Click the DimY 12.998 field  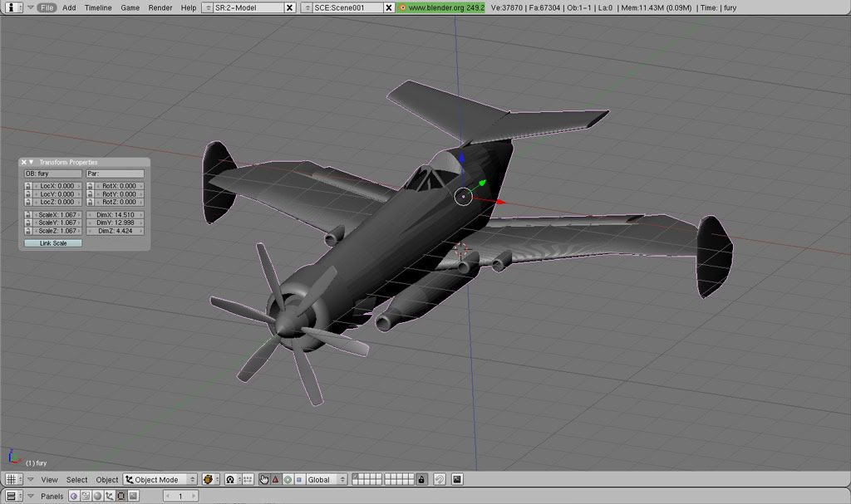115,223
